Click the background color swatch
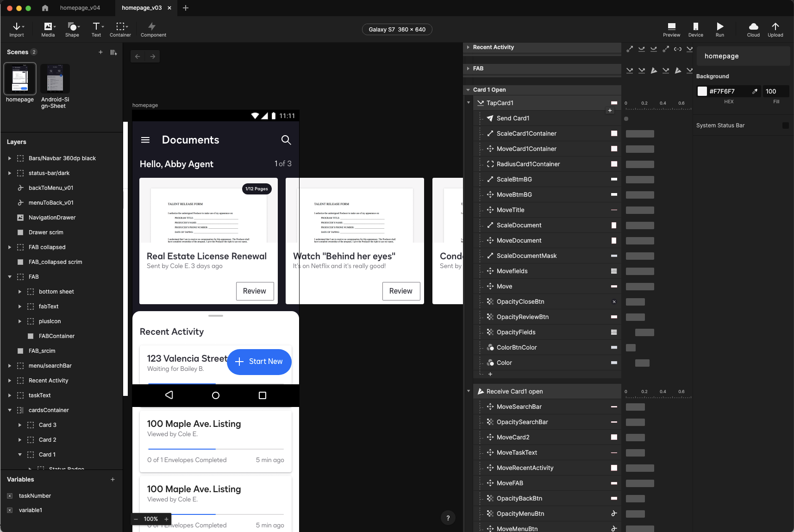Image resolution: width=794 pixels, height=532 pixels. (702, 91)
